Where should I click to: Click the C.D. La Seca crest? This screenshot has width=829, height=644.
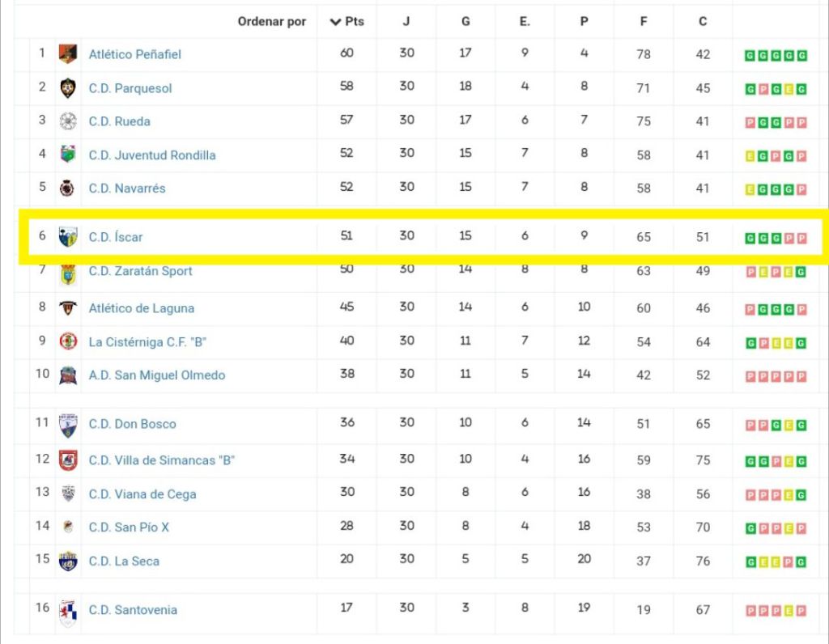pos(68,561)
